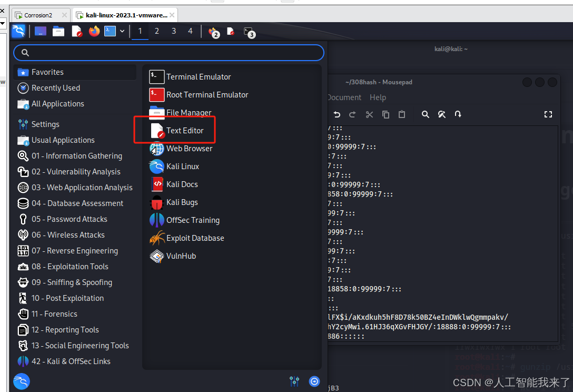Select the Favorites category
The image size is (573, 392).
(75, 72)
